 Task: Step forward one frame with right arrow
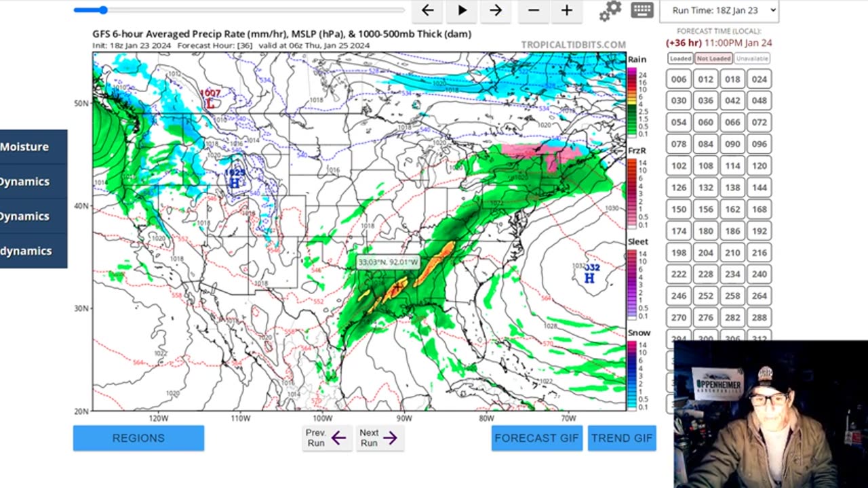coord(496,10)
